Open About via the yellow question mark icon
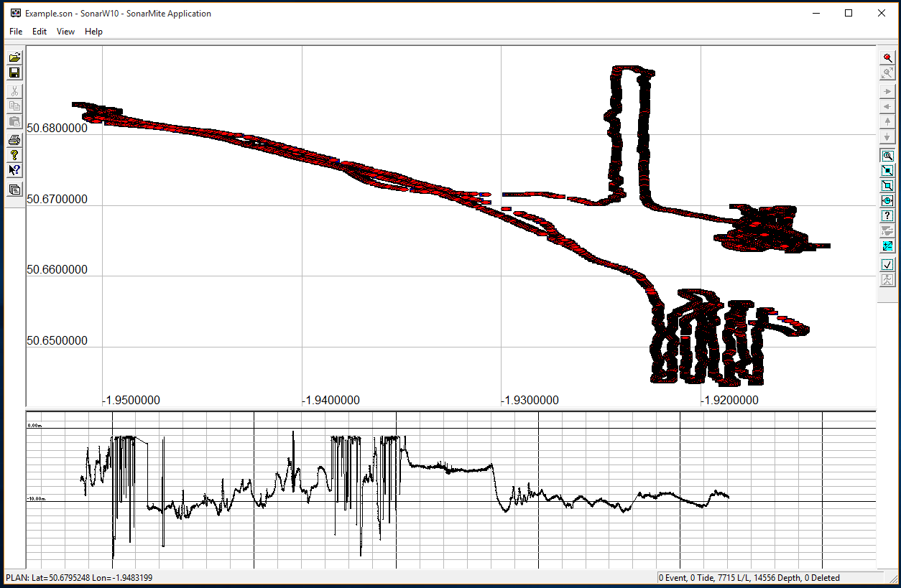This screenshot has height=588, width=901. [x=14, y=155]
